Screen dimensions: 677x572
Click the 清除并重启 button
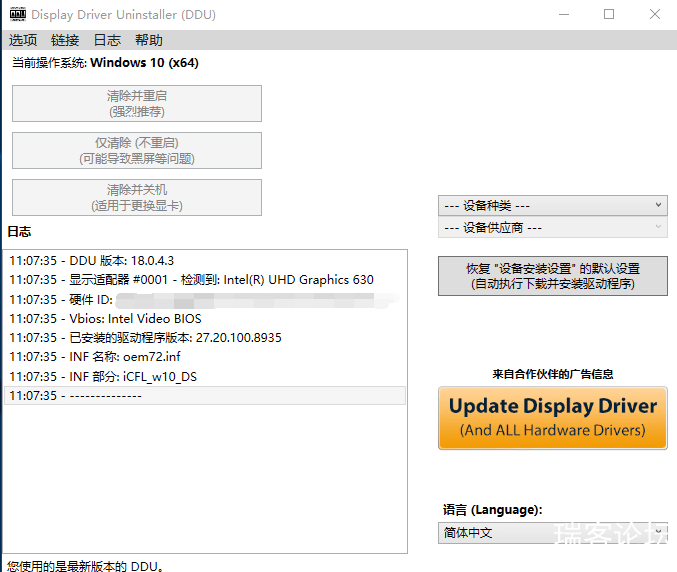coord(137,104)
